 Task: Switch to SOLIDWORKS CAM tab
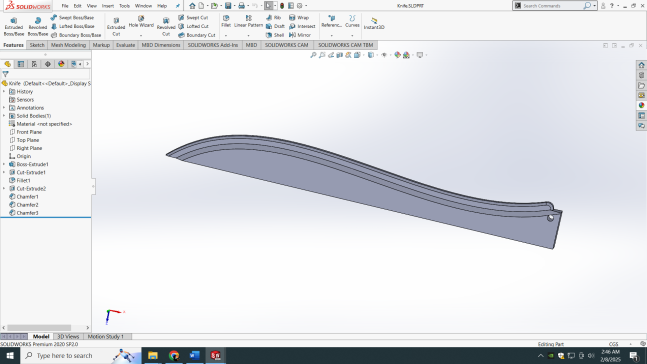286,45
